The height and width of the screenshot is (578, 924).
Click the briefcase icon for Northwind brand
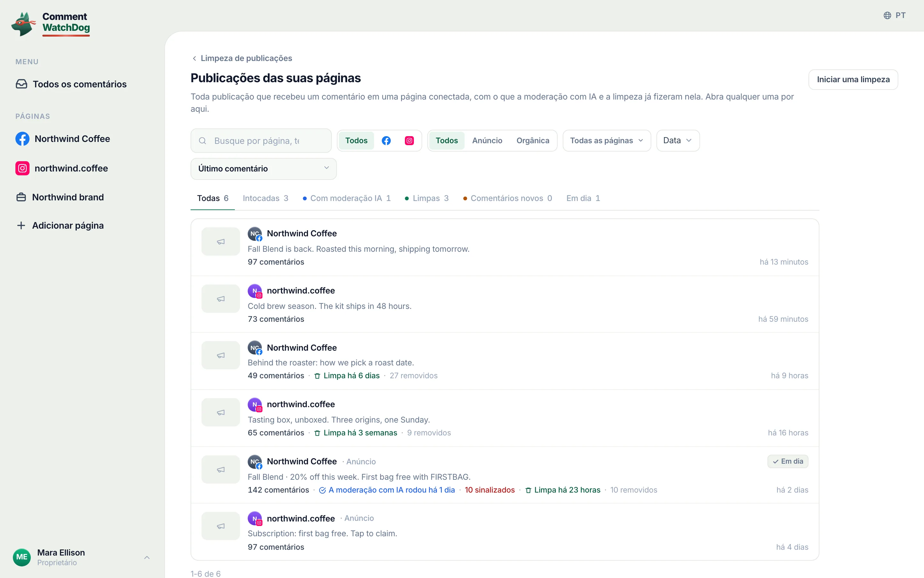tap(21, 197)
